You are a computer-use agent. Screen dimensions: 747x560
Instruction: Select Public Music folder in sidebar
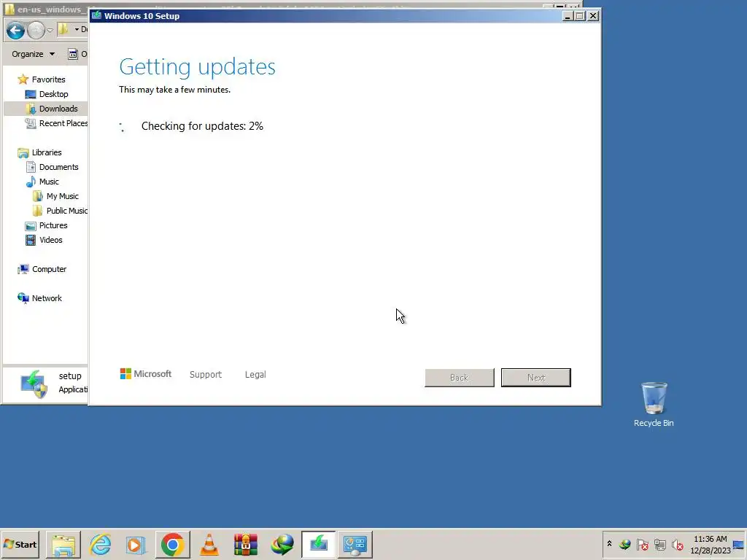point(60,211)
